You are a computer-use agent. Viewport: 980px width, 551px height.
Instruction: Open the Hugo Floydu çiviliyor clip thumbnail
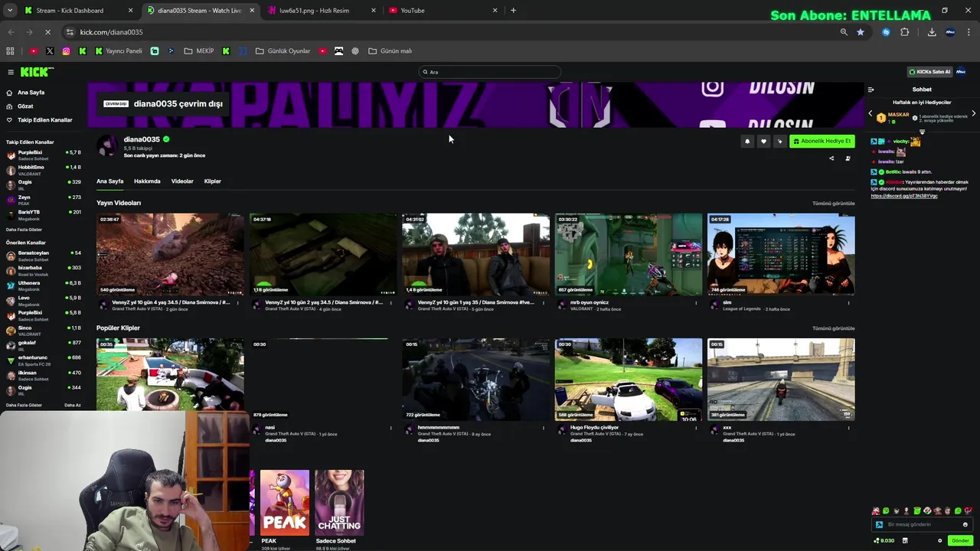628,380
